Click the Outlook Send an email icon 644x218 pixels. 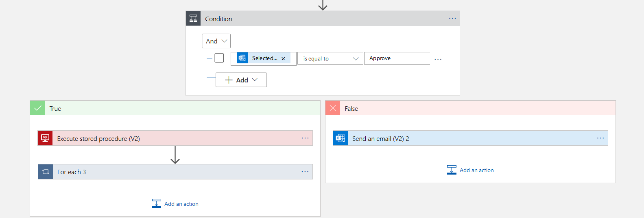[x=341, y=138]
